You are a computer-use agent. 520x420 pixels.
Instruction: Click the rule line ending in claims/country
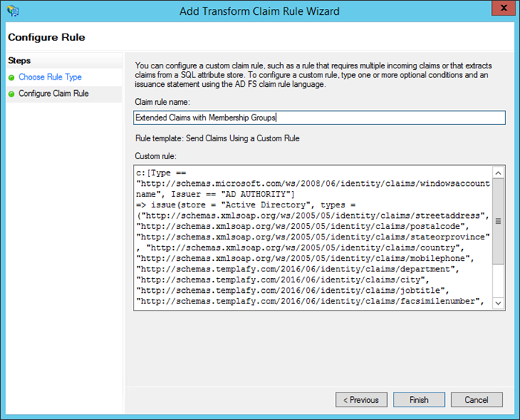coord(300,248)
